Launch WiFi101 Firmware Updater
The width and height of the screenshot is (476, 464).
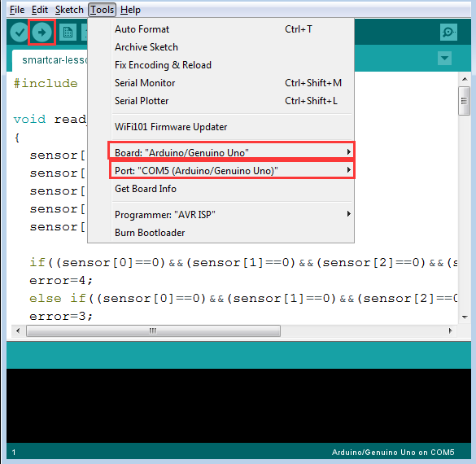(x=221, y=127)
